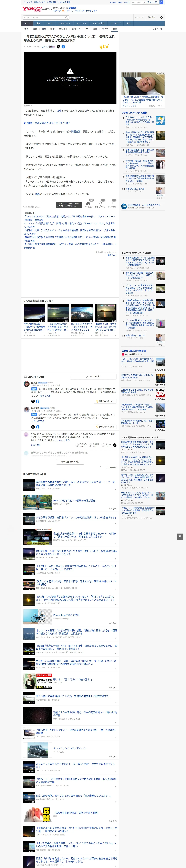Share 秋山文野 comment on X
This screenshot has width=186, height=868.
pos(33,427)
